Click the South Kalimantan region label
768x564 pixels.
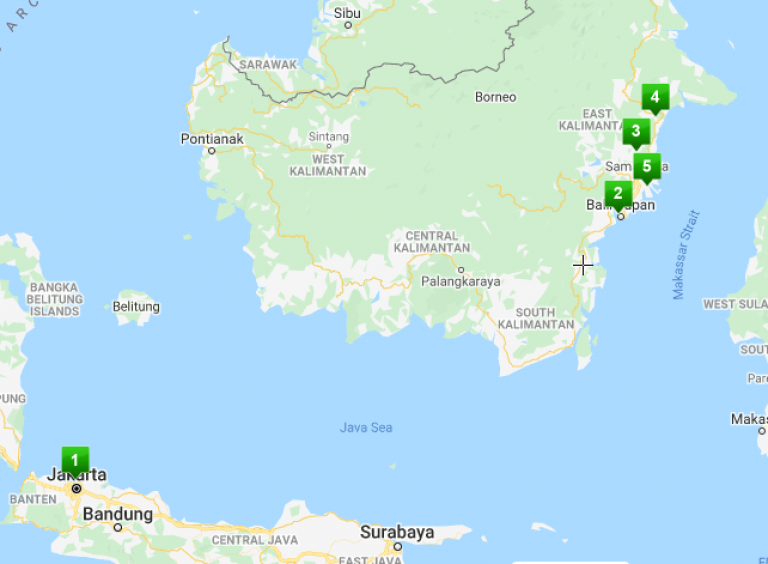pos(535,318)
